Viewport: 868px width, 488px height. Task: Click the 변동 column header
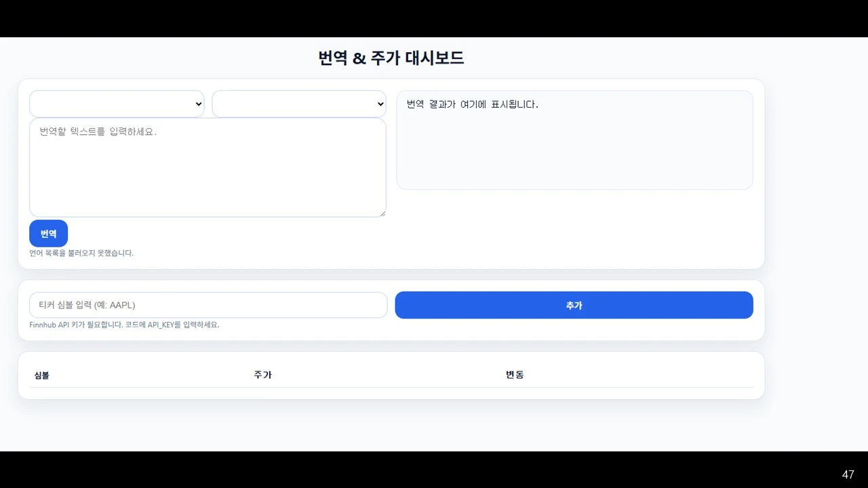click(x=515, y=375)
